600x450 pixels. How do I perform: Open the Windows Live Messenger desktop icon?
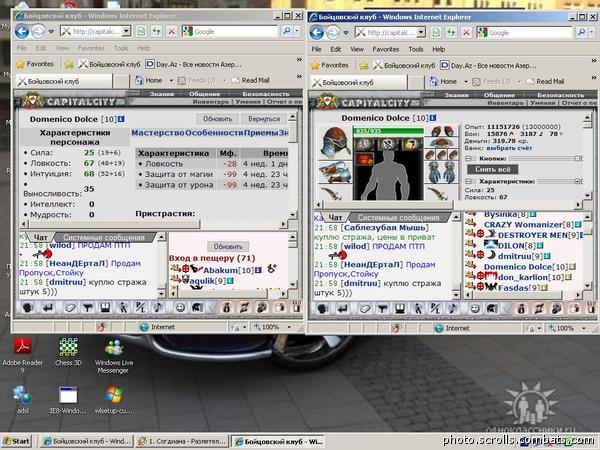(x=114, y=356)
